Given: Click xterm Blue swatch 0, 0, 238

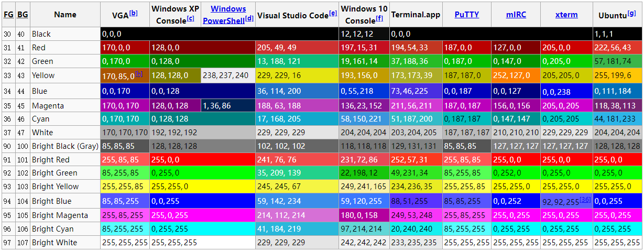Looking at the screenshot, I should (x=566, y=91).
